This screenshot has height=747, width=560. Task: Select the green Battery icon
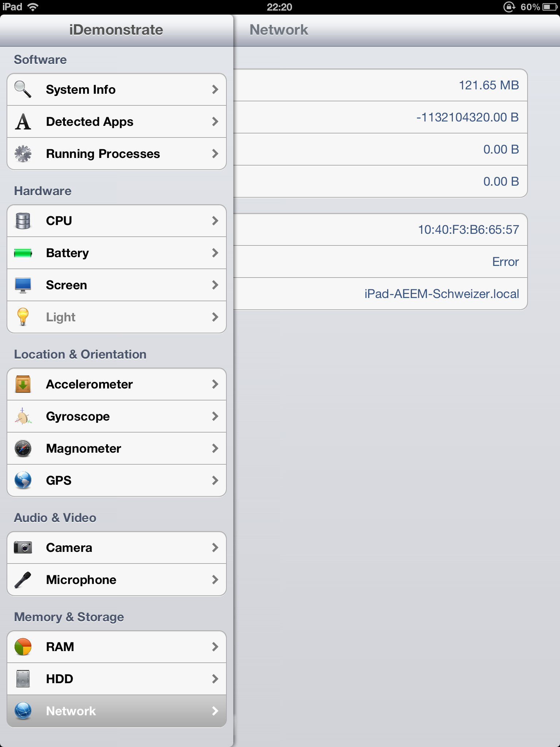coord(23,253)
